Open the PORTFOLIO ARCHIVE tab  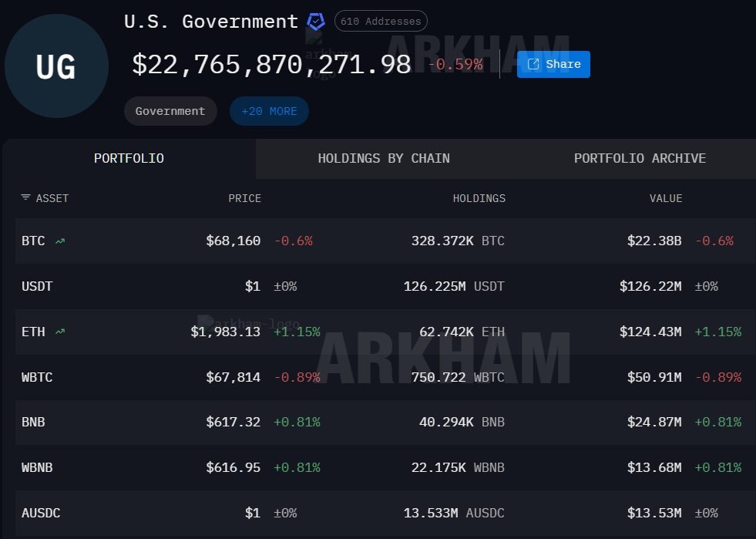pos(640,158)
